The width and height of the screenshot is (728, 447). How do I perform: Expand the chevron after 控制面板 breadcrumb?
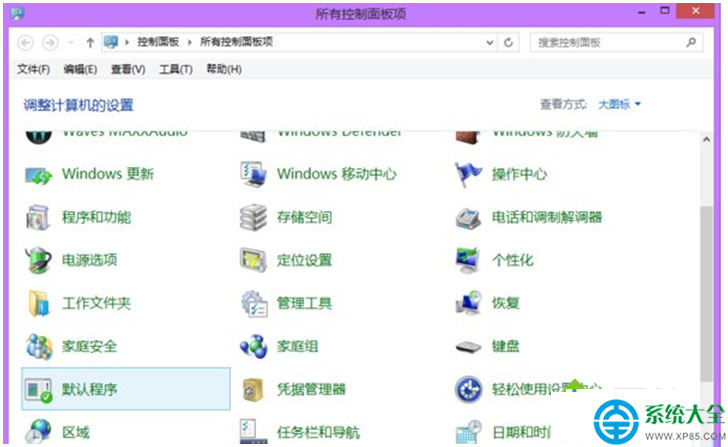point(189,43)
